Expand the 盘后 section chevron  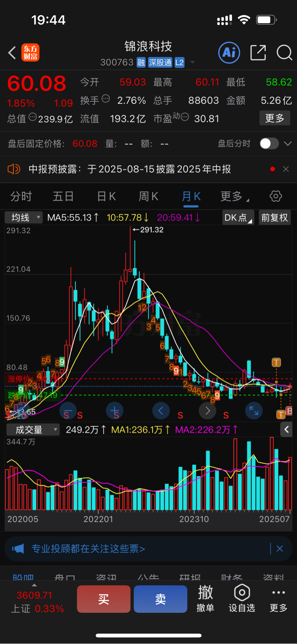[x=288, y=144]
